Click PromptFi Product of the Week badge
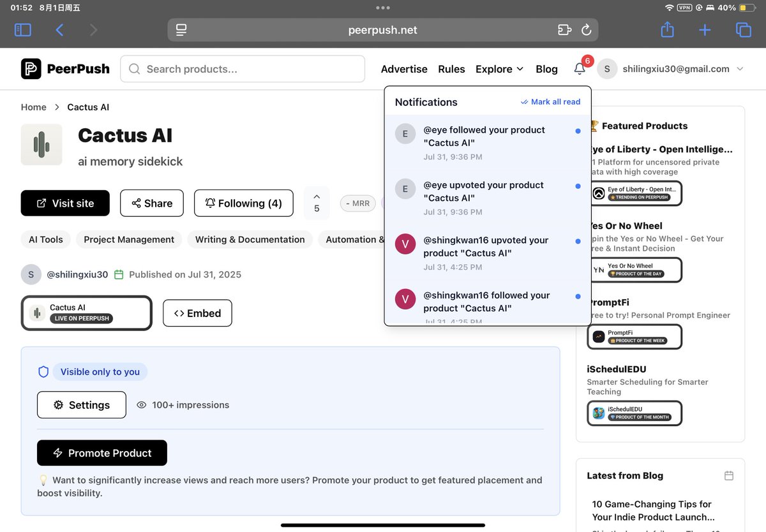This screenshot has height=532, width=766. coord(635,337)
